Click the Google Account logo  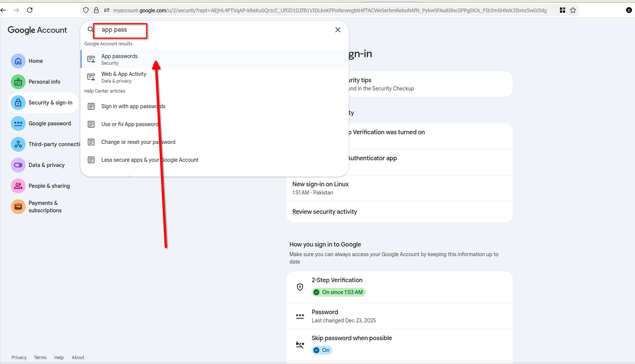click(x=37, y=30)
